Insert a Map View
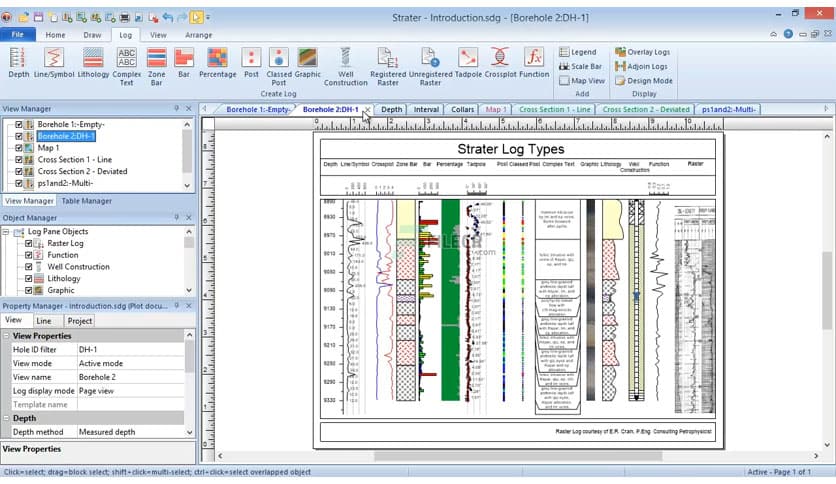 pyautogui.click(x=582, y=80)
